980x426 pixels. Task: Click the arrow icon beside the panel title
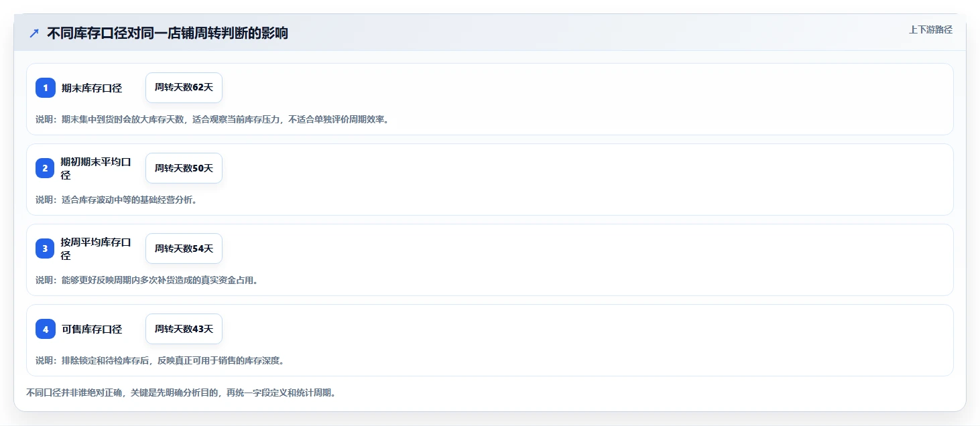pyautogui.click(x=34, y=33)
